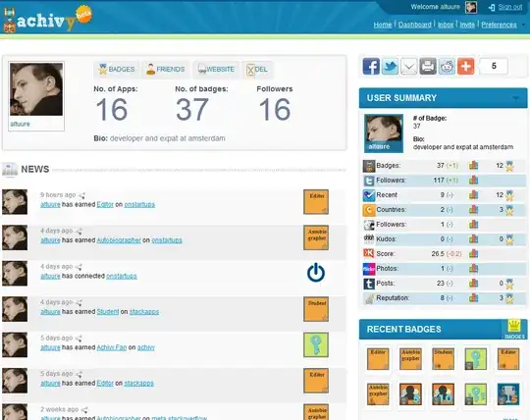Click the large profile photo of altuure
The height and width of the screenshot is (420, 530).
click(36, 89)
